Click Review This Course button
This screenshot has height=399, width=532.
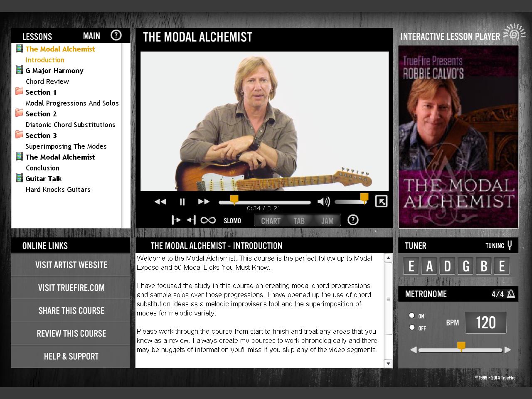(x=71, y=333)
